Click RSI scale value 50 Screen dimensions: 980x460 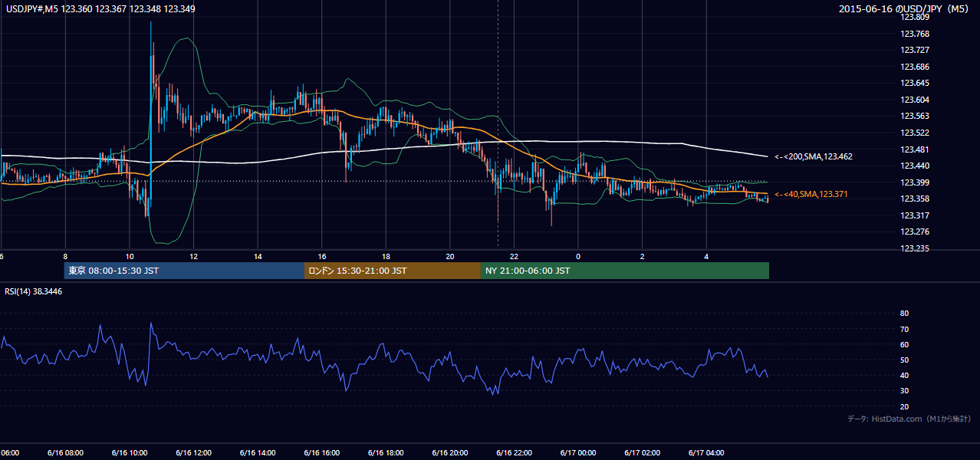(x=904, y=360)
